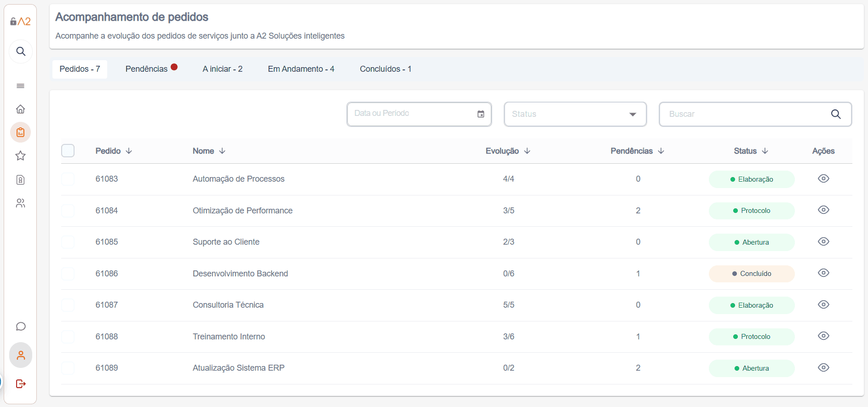The width and height of the screenshot is (868, 407).
Task: Click the Concluído status badge for order 61086
Action: pyautogui.click(x=751, y=274)
